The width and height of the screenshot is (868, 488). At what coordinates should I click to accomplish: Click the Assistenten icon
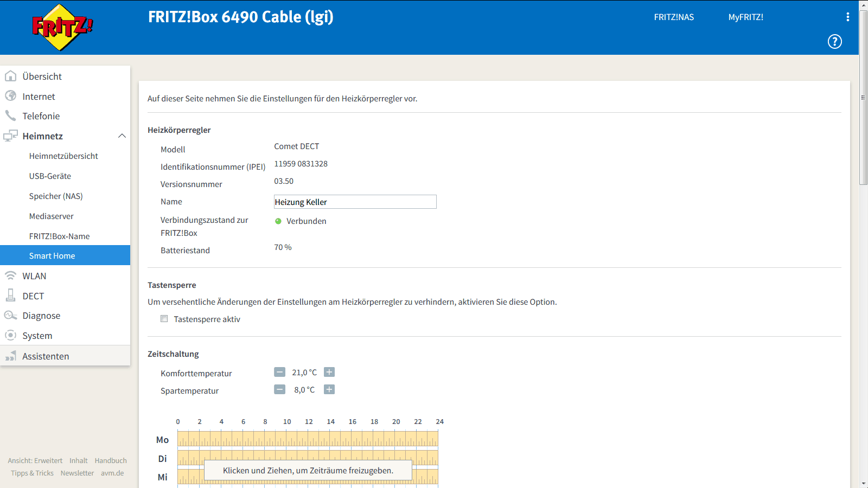(x=10, y=356)
